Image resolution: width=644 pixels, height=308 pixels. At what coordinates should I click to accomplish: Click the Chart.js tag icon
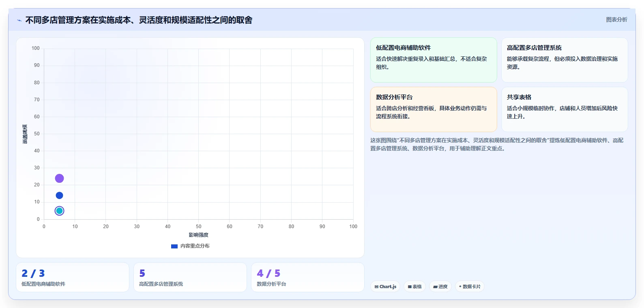(x=376, y=287)
